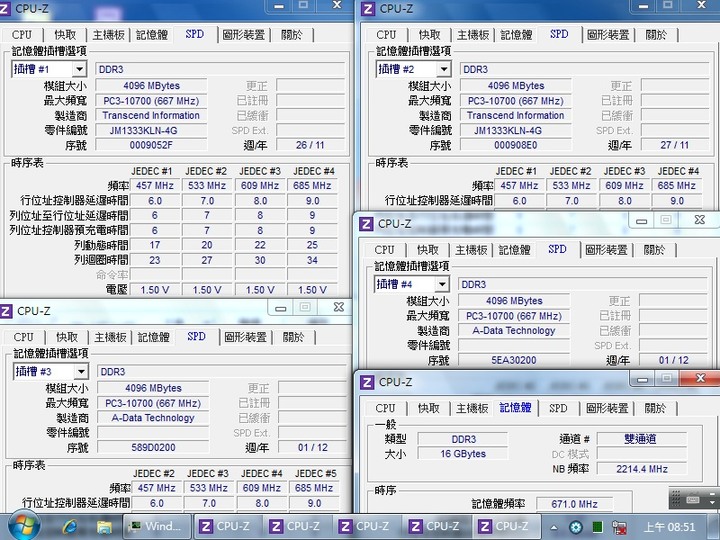Minimize the slot #4 CPU-Z window
This screenshot has width=720, height=540.
click(x=641, y=221)
